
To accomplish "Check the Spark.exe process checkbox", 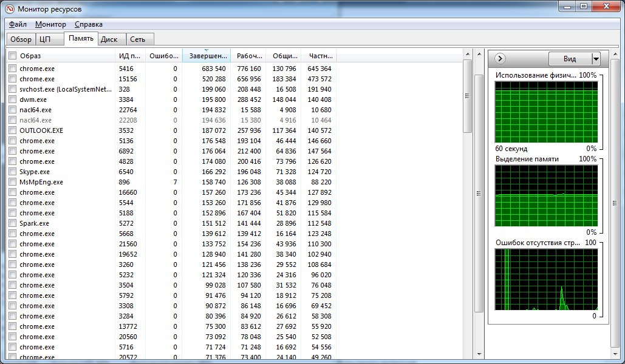I will 12,223.
